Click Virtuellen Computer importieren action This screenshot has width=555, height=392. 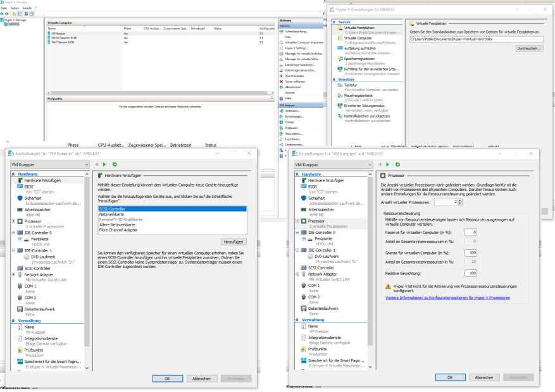pyautogui.click(x=304, y=42)
